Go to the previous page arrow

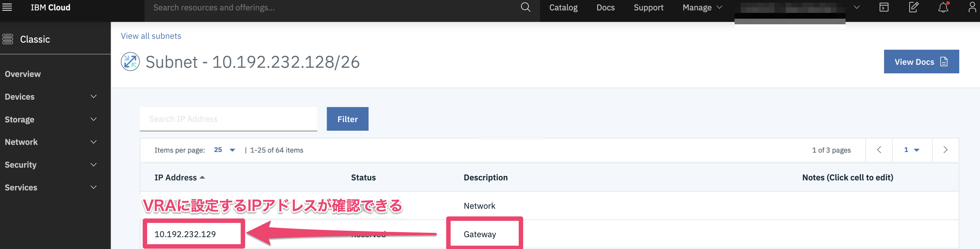[879, 150]
